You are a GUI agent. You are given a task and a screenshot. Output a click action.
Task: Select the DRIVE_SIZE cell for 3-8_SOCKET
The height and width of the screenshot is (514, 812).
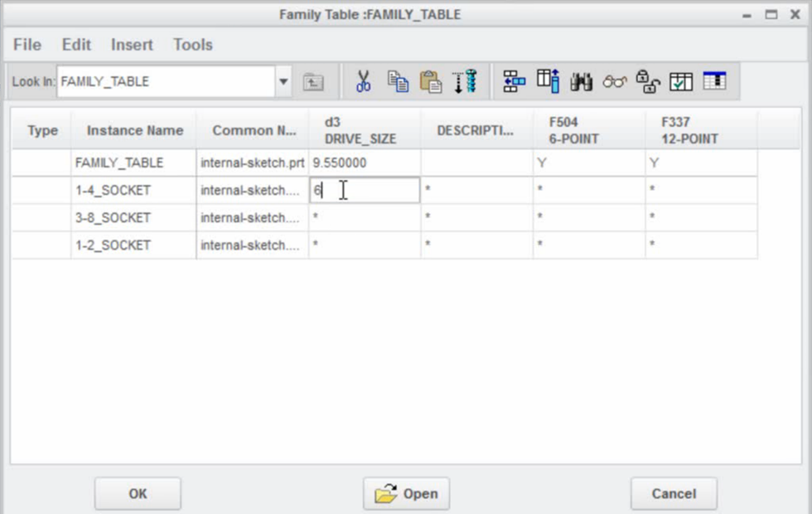point(365,217)
